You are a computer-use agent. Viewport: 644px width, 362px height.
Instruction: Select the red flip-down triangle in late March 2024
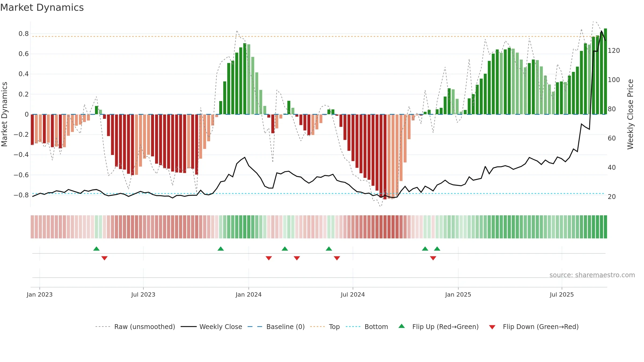[297, 258]
